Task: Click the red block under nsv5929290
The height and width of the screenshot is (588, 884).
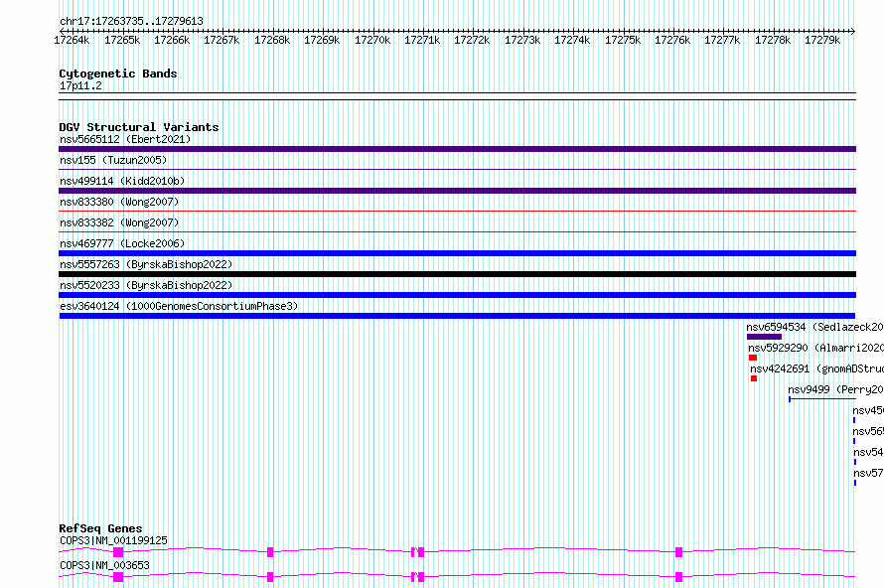Action: coord(753,358)
